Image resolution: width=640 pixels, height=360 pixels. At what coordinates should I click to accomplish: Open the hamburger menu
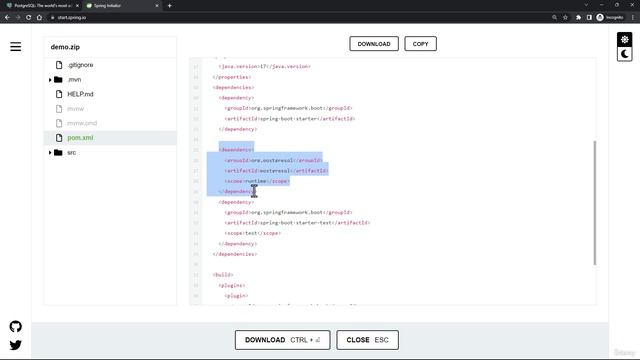(16, 47)
